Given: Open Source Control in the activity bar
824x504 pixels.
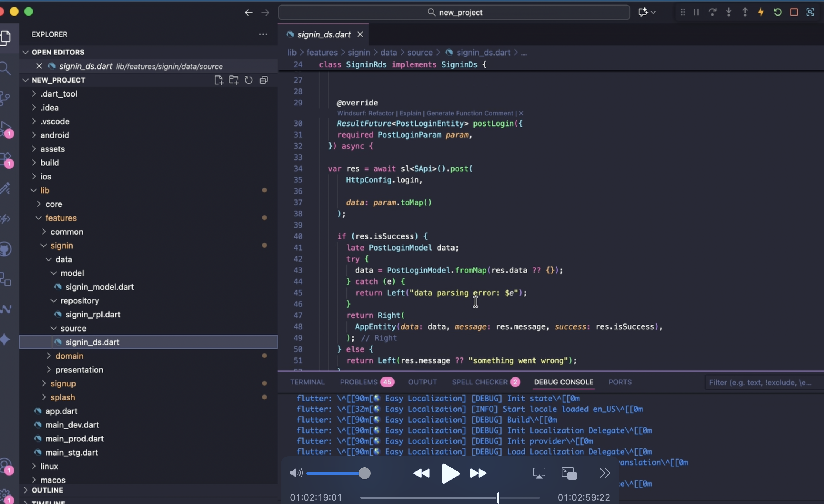Looking at the screenshot, I should point(6,98).
